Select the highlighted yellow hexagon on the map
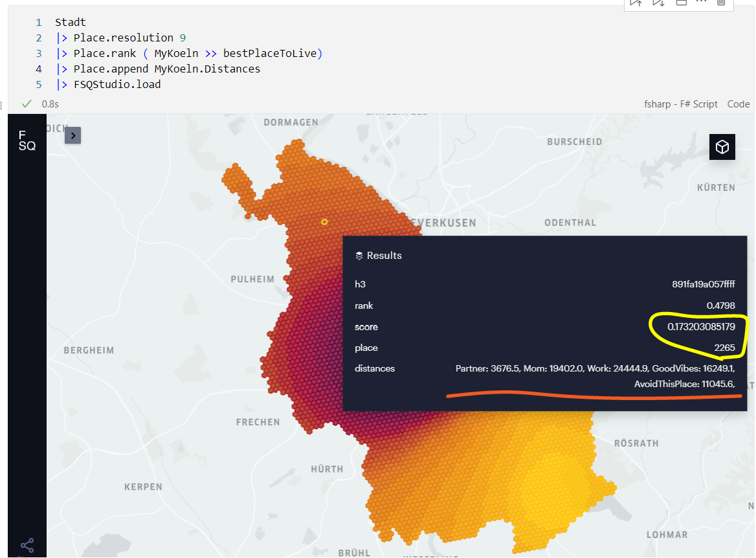 click(324, 222)
